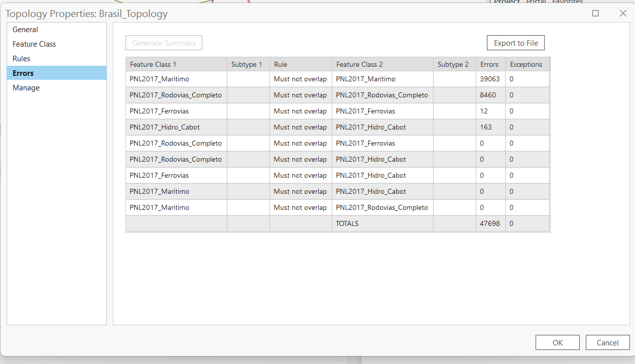Sort by the Errors column header
635x364 pixels.
point(490,64)
